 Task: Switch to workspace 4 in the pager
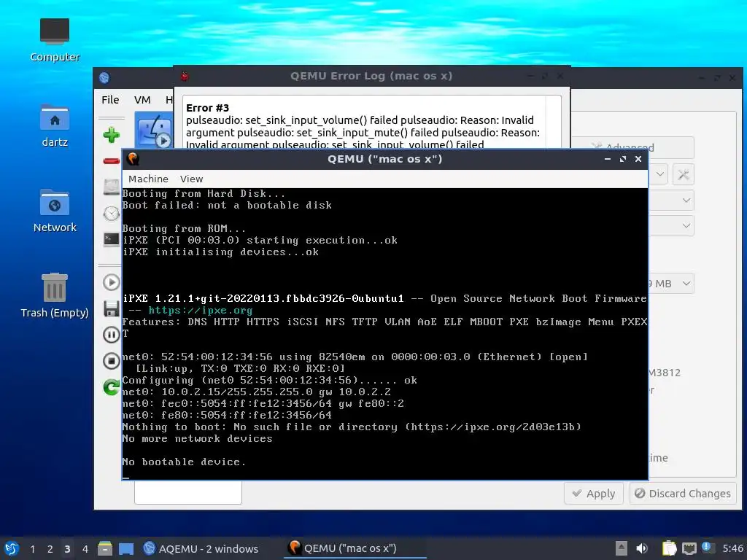[x=85, y=549]
